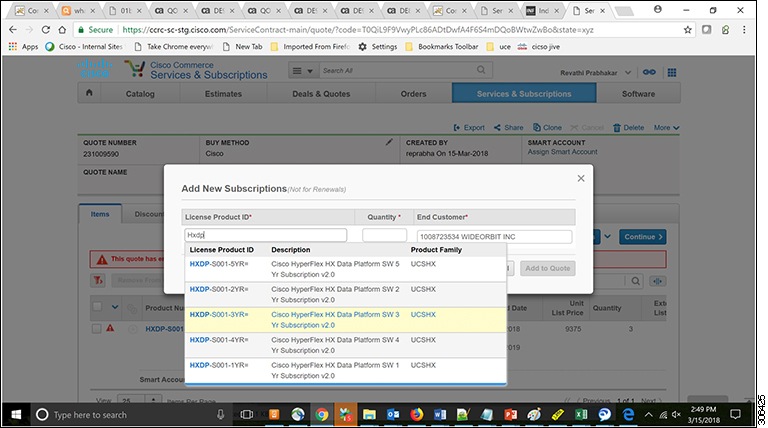
Task: Click the error warning icon on HXDP row
Action: click(x=110, y=328)
